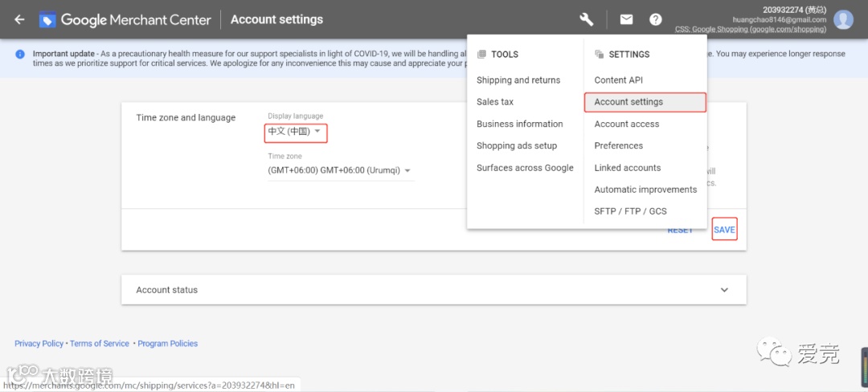This screenshot has height=392, width=868.
Task: Open the wrench tools menu icon
Action: tap(586, 19)
